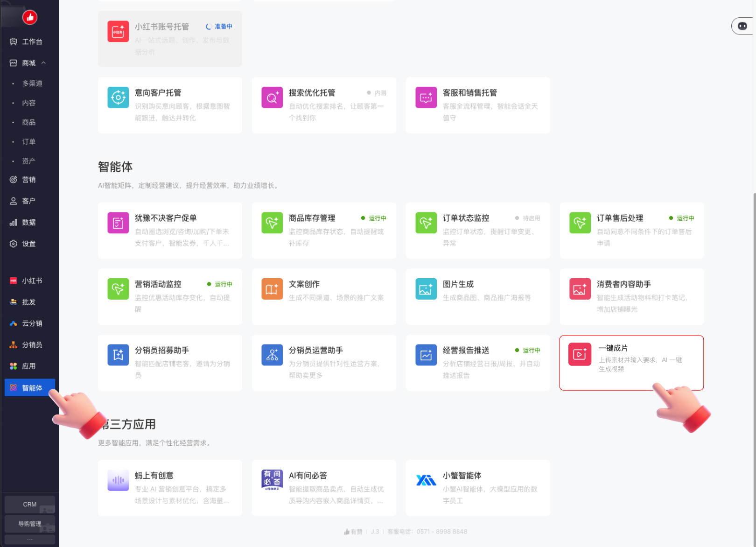This screenshot has height=547, width=756.
Task: Open 分销员 in the sidebar
Action: tap(32, 345)
